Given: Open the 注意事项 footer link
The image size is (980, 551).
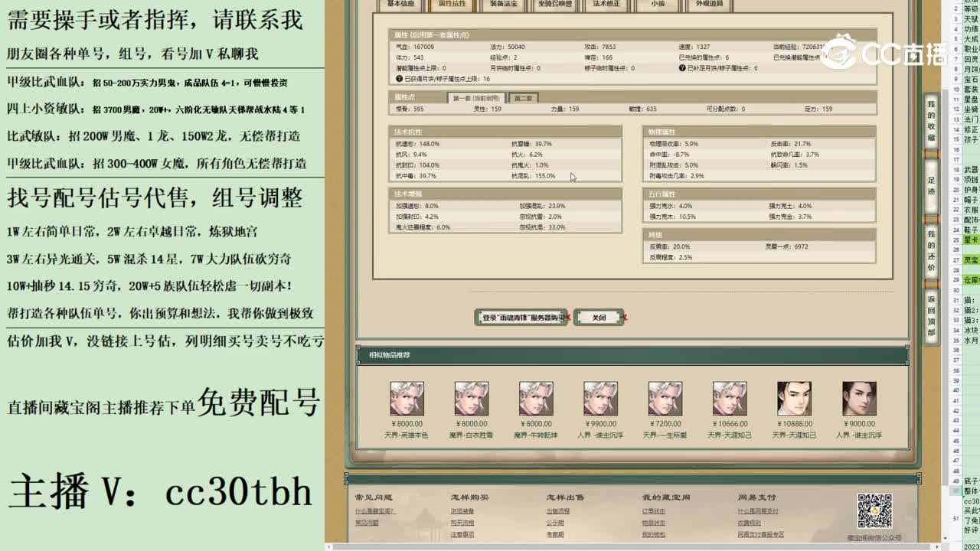Looking at the screenshot, I should click(462, 534).
